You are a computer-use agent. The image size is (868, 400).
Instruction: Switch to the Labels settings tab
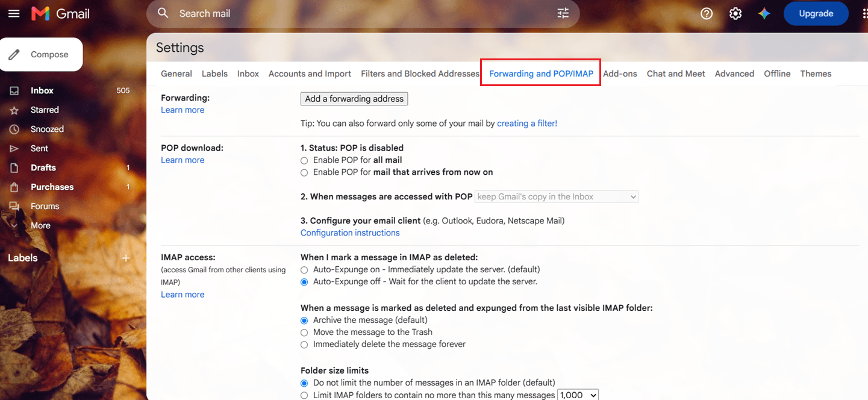coord(214,73)
